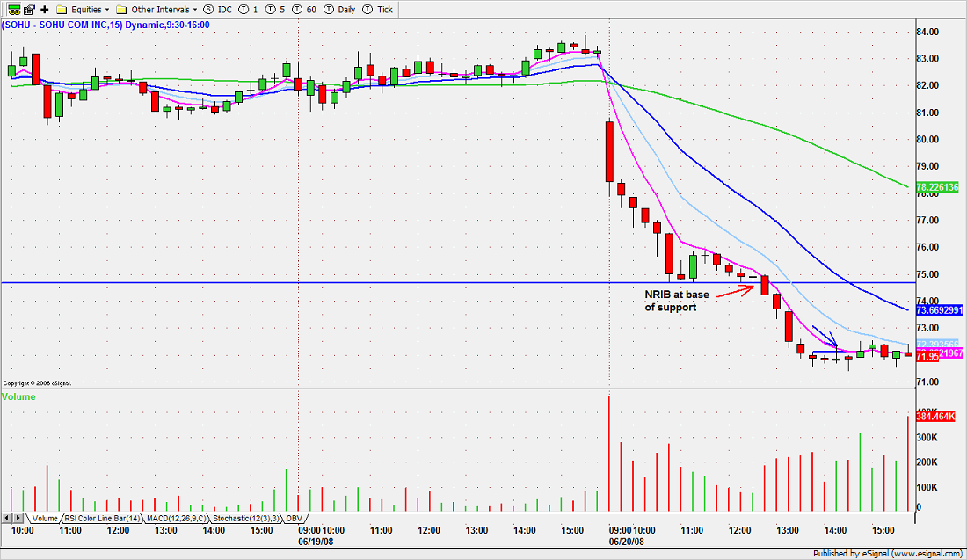
Task: Switch to the Daily interval
Action: 340,10
